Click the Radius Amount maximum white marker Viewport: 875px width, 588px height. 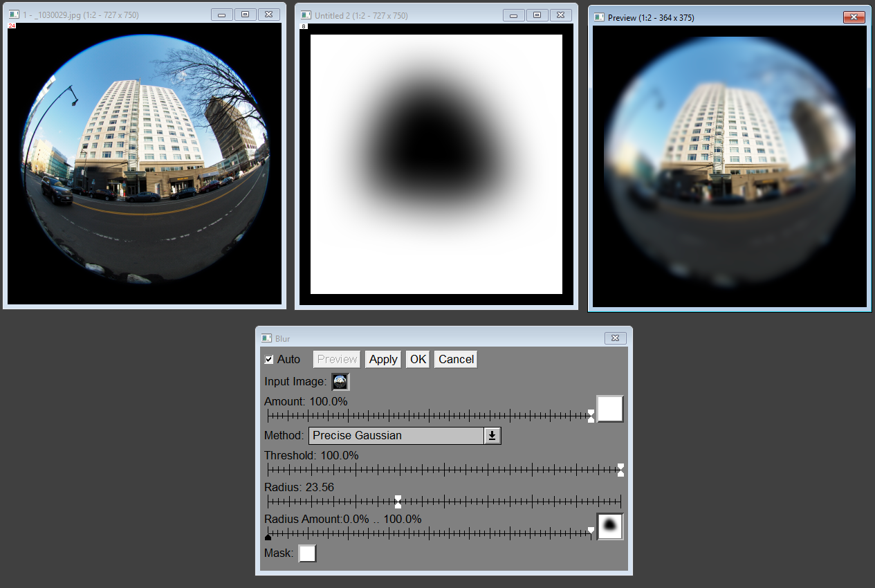(591, 531)
